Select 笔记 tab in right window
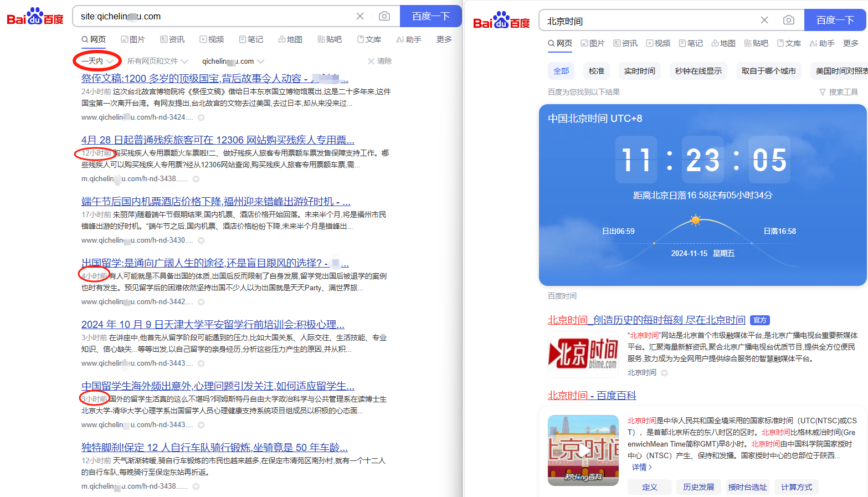 [x=691, y=43]
